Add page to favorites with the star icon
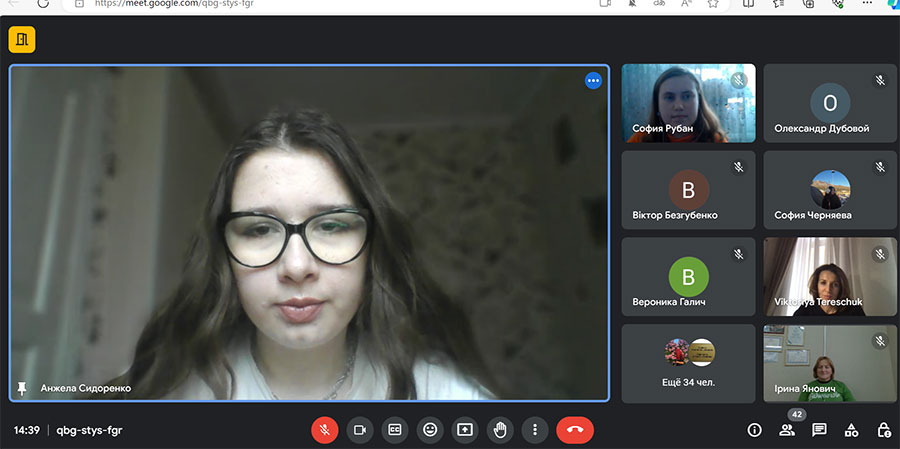The image size is (900, 449). coord(713,3)
